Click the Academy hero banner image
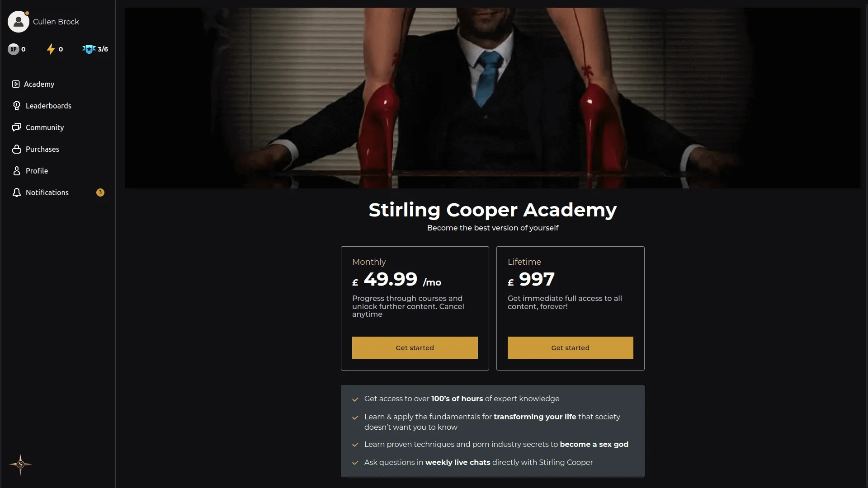The height and width of the screenshot is (488, 868). click(492, 98)
